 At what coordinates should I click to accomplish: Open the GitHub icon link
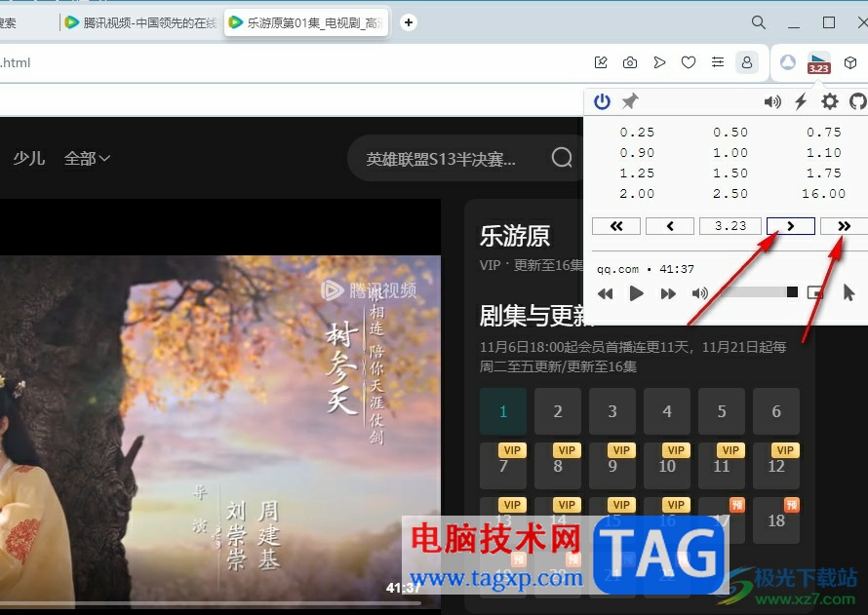[x=858, y=101]
